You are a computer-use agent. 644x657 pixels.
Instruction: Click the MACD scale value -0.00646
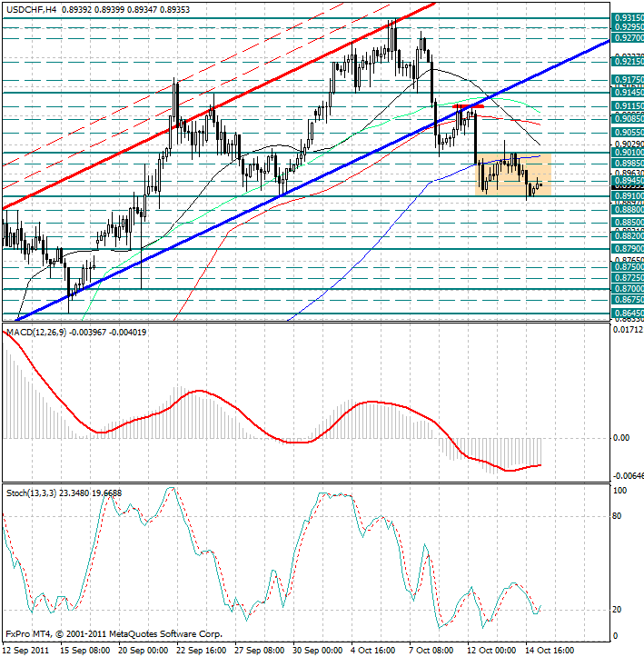coord(628,476)
